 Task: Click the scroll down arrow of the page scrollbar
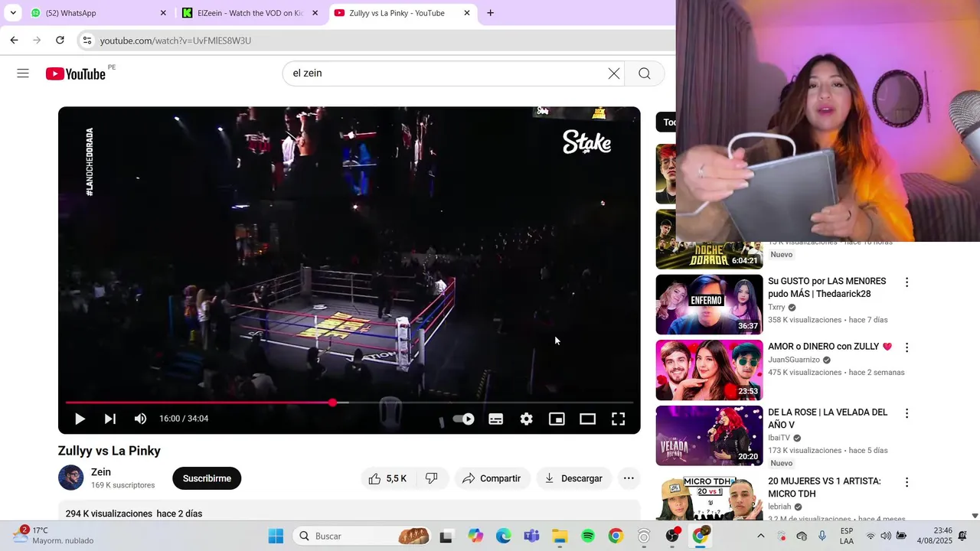tap(974, 517)
